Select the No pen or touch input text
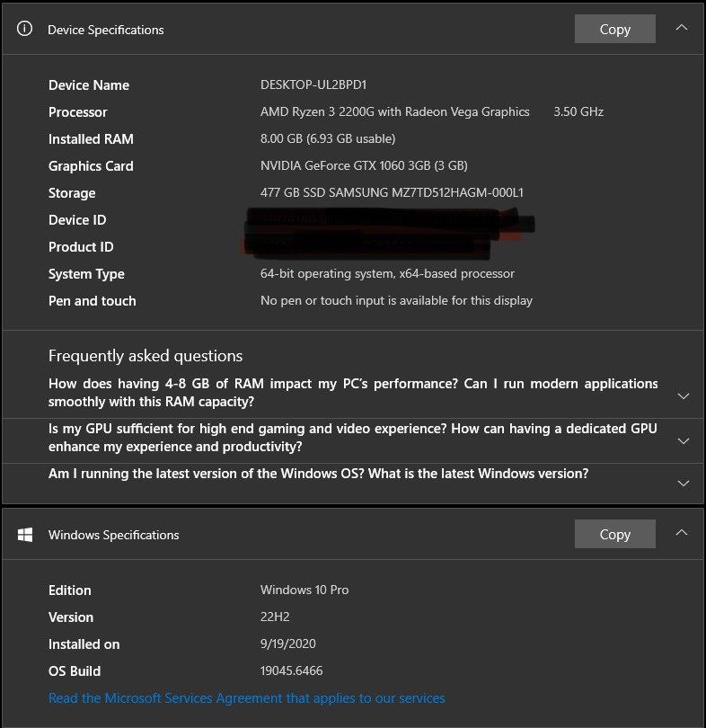 point(396,300)
